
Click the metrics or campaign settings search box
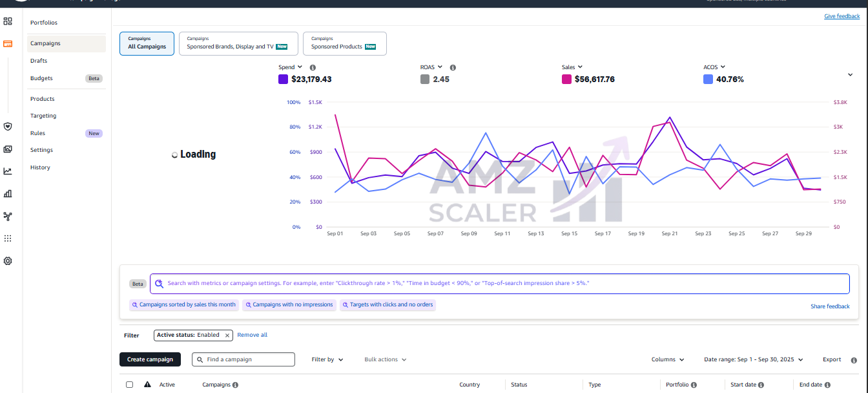tap(500, 283)
